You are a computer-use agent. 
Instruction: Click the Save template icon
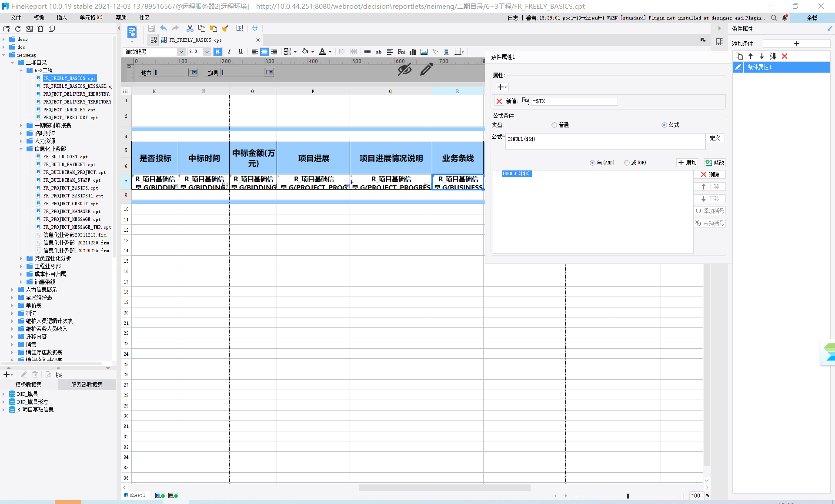coord(152,28)
